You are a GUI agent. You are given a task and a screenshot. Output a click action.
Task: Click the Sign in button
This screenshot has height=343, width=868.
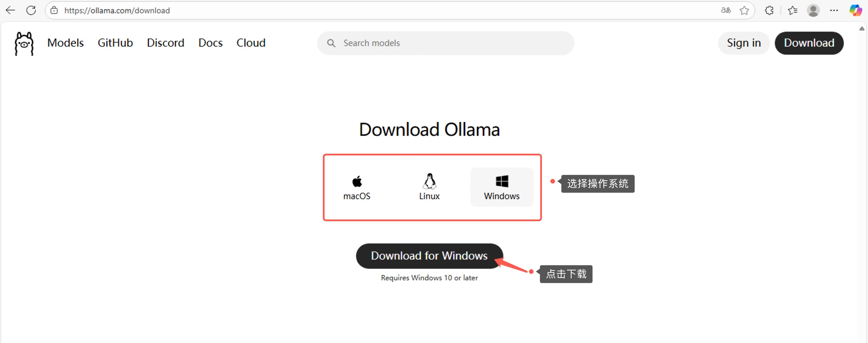(x=743, y=43)
